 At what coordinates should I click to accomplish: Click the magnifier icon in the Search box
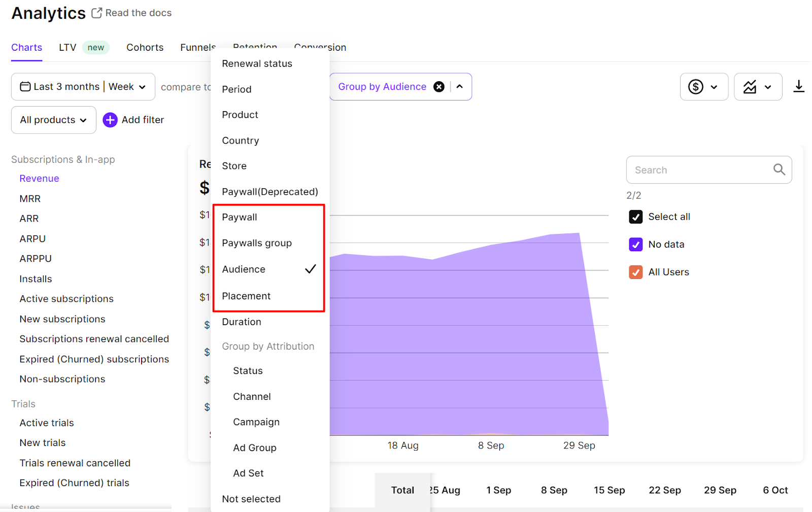click(779, 169)
